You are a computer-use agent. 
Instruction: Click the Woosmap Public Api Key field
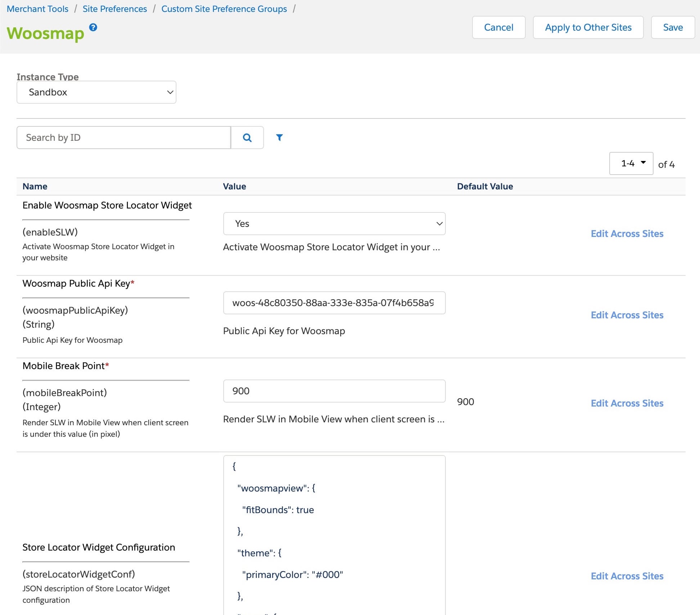click(334, 303)
